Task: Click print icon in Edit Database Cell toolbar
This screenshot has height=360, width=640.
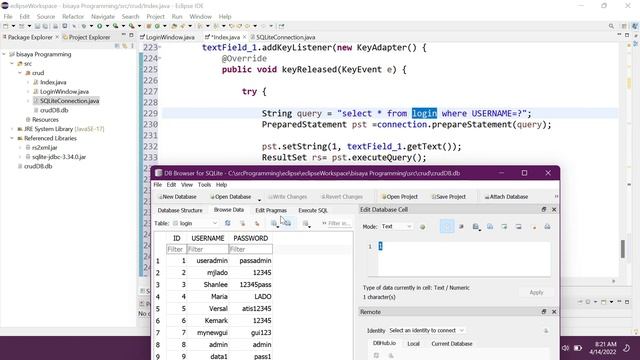Action: point(547,227)
